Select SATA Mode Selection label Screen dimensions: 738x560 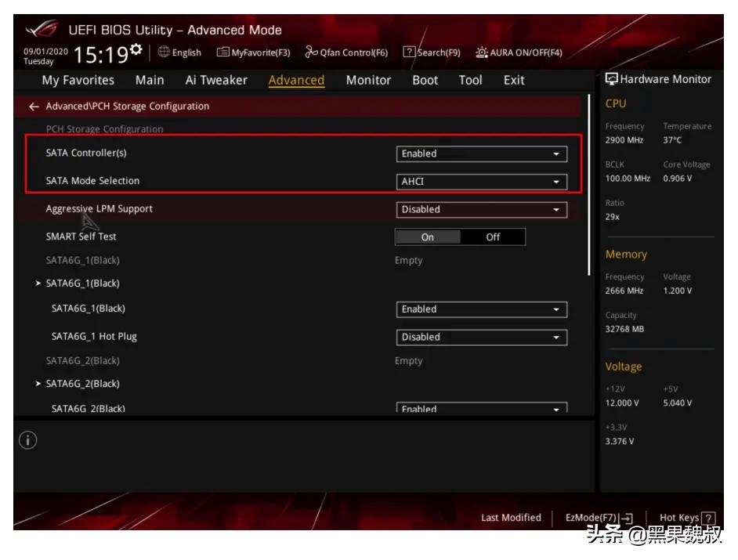[92, 181]
